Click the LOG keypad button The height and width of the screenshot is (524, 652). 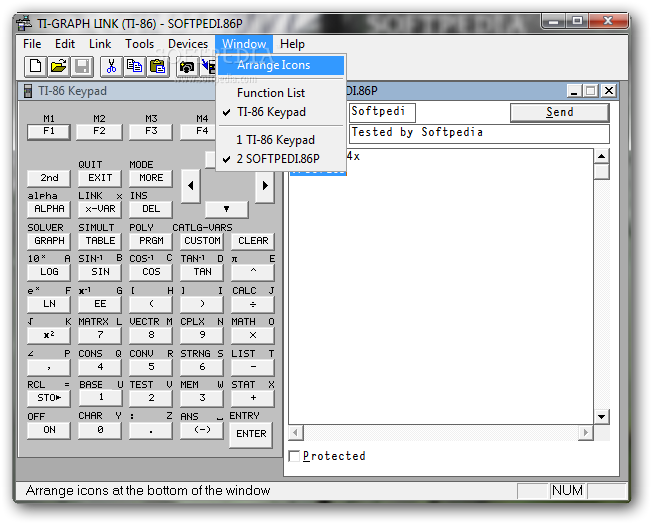(x=49, y=272)
